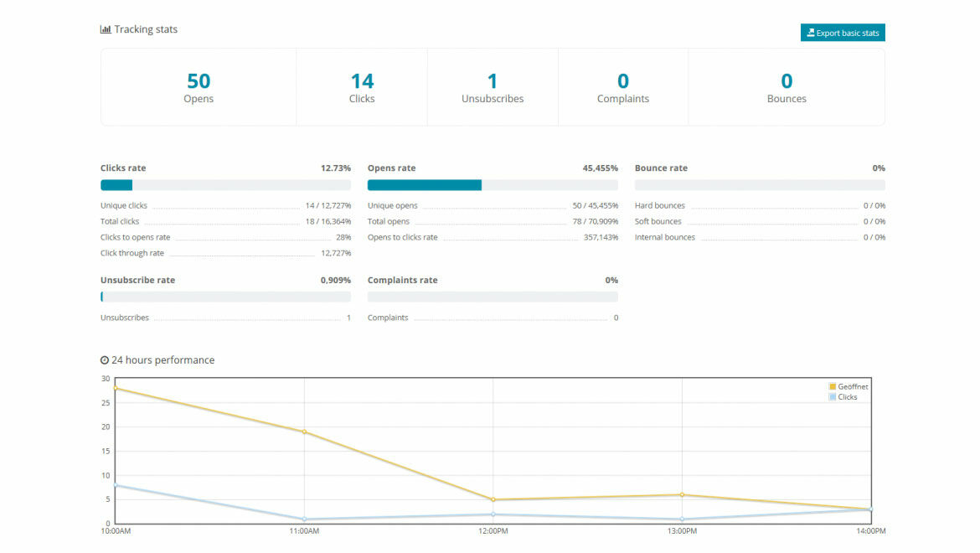Screen dimensions: 980x553
Task: Click the blue Clicks data point at 10:00AM
Action: [116, 485]
